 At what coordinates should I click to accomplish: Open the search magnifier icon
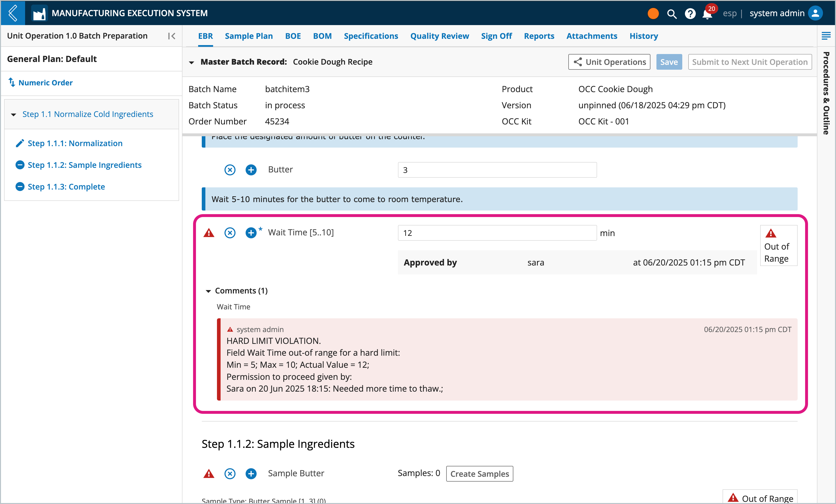[x=671, y=14]
